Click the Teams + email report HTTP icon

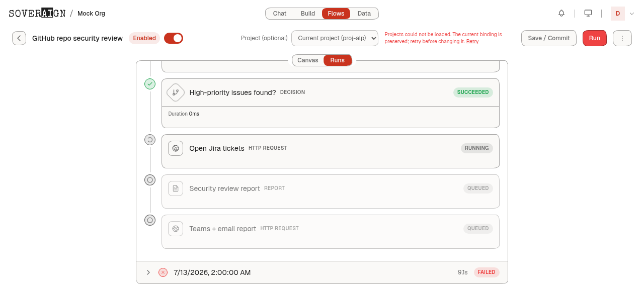pyautogui.click(x=176, y=229)
